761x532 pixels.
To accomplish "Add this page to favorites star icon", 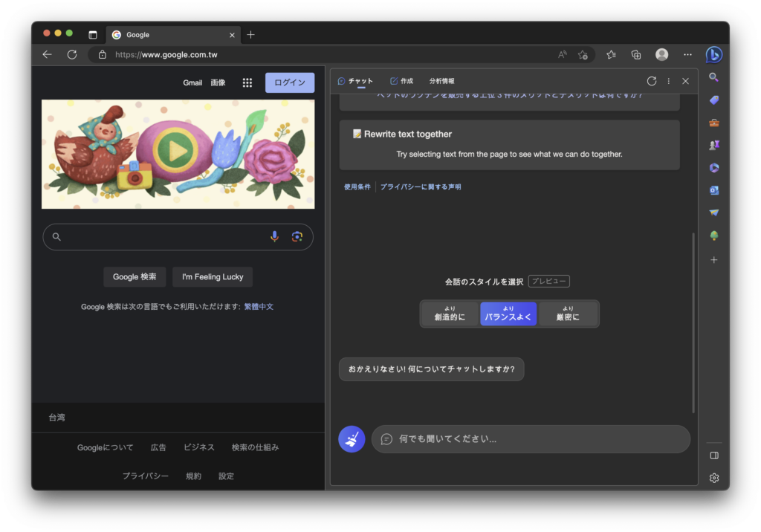I will [583, 55].
